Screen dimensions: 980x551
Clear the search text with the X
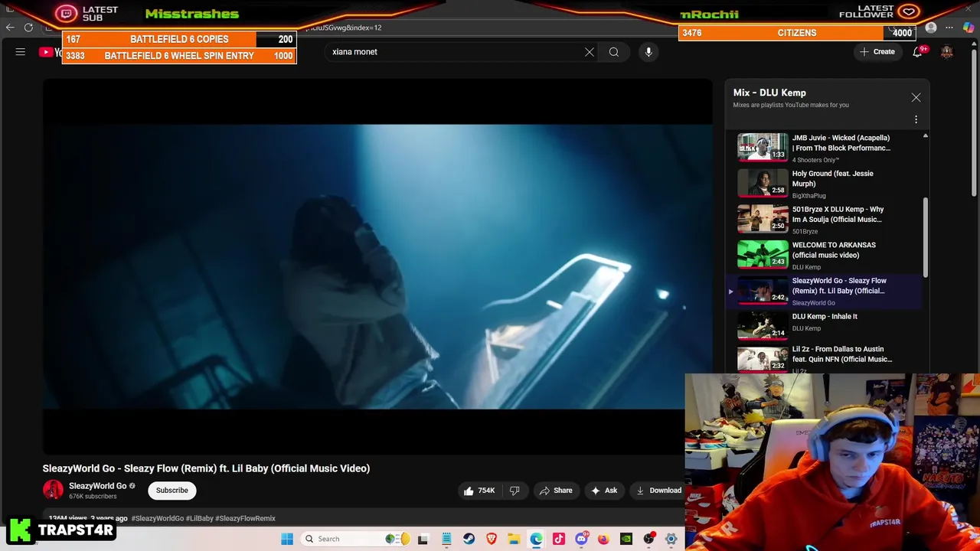click(x=590, y=52)
